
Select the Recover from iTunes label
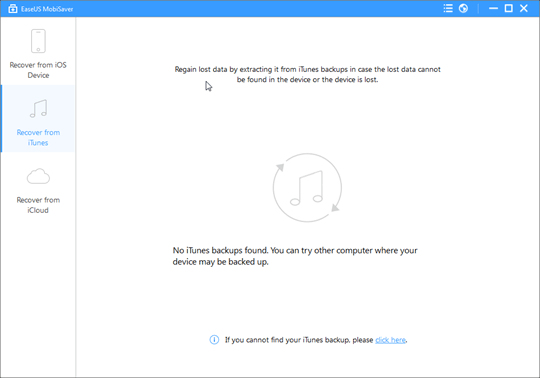click(38, 138)
